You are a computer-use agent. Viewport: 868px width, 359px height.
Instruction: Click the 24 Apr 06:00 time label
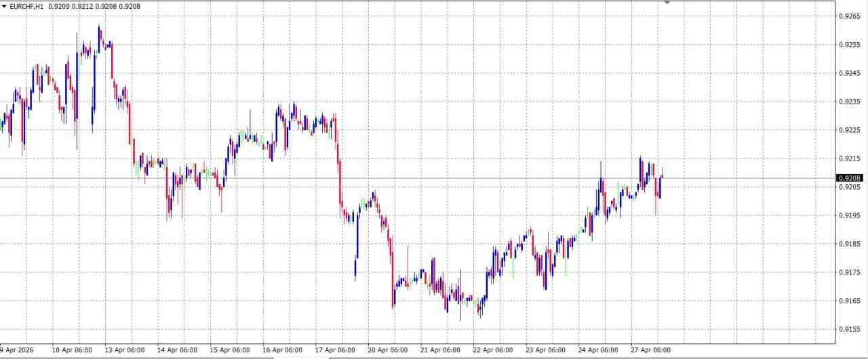point(598,350)
